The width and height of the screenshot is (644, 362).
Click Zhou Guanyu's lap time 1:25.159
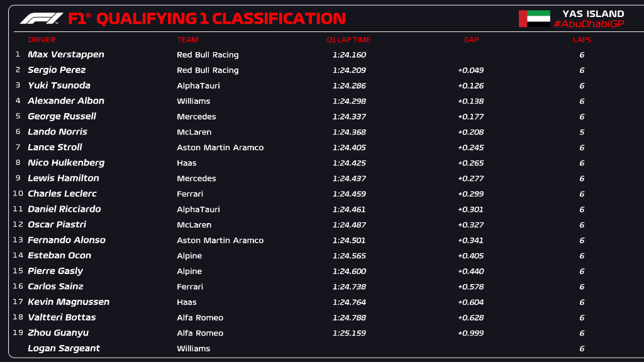(x=349, y=333)
